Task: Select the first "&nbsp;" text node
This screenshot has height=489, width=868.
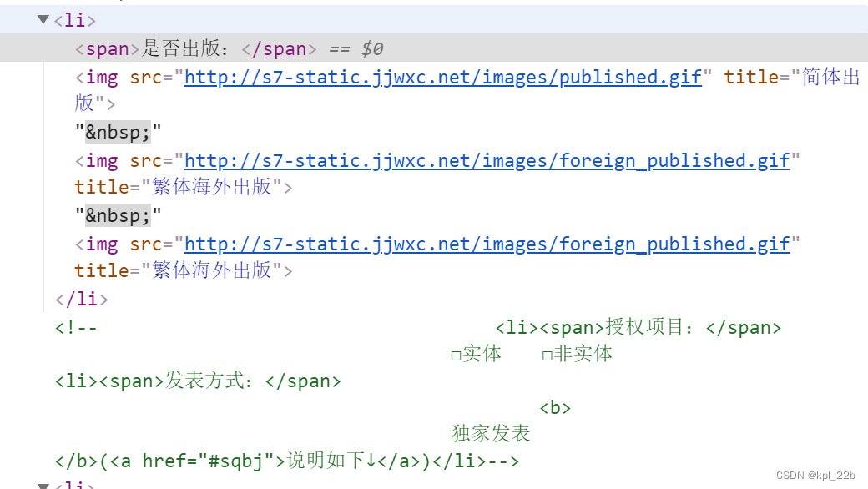Action: tap(118, 132)
